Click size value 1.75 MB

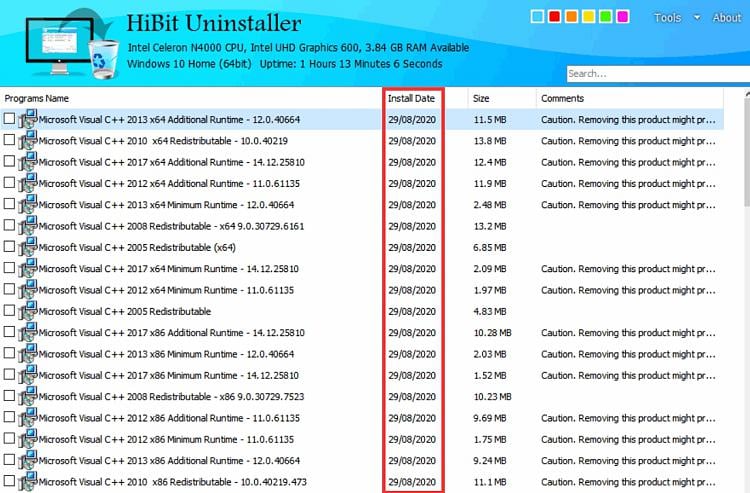pyautogui.click(x=490, y=439)
